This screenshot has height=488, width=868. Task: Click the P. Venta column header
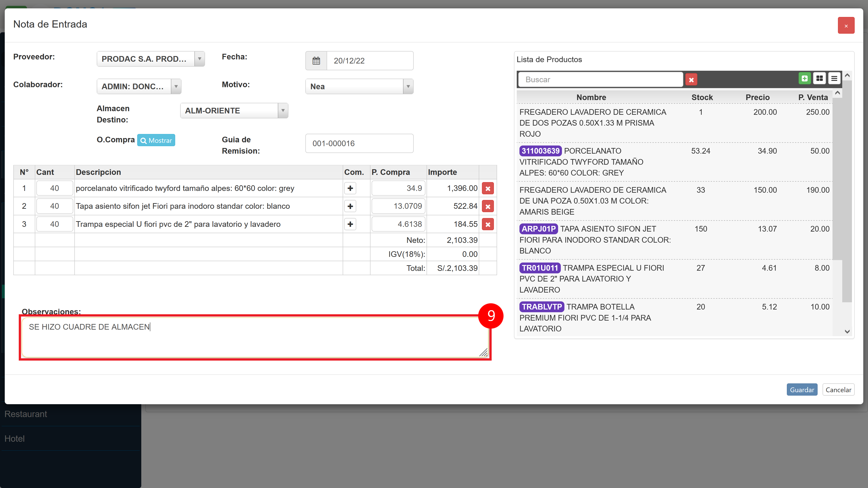[x=813, y=97]
